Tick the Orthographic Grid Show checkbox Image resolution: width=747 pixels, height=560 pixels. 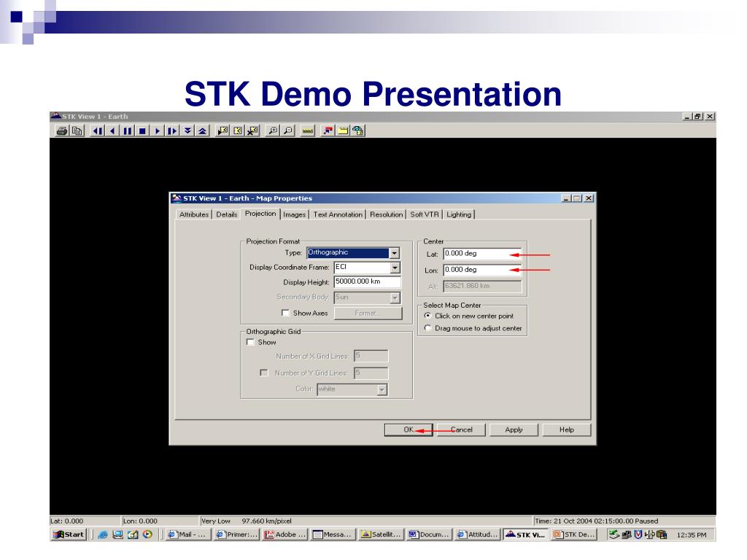click(250, 342)
